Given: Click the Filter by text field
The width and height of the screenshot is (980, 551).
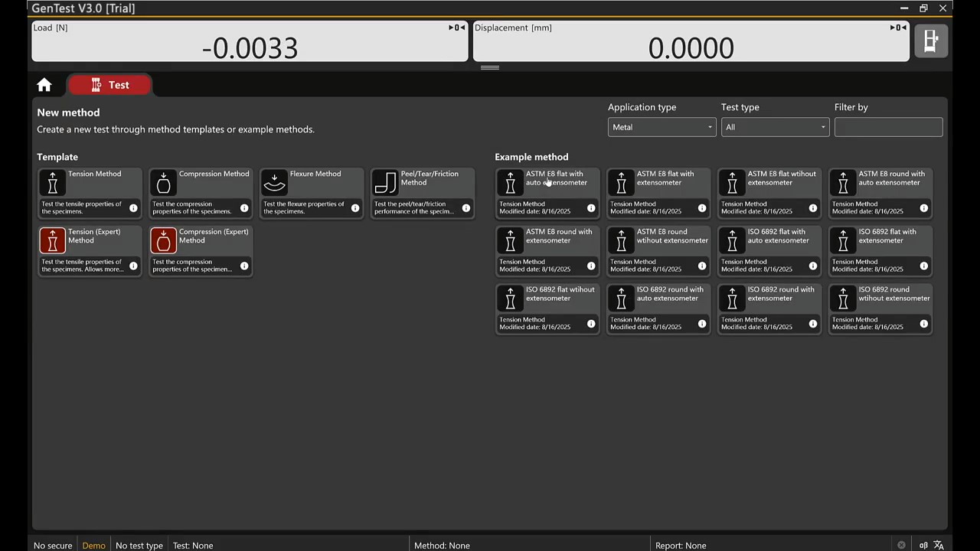Looking at the screenshot, I should pyautogui.click(x=888, y=127).
